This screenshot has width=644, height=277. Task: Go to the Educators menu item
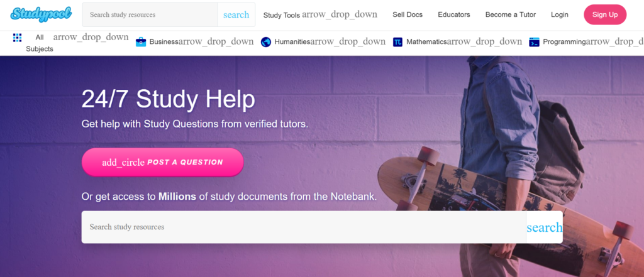[x=454, y=15]
